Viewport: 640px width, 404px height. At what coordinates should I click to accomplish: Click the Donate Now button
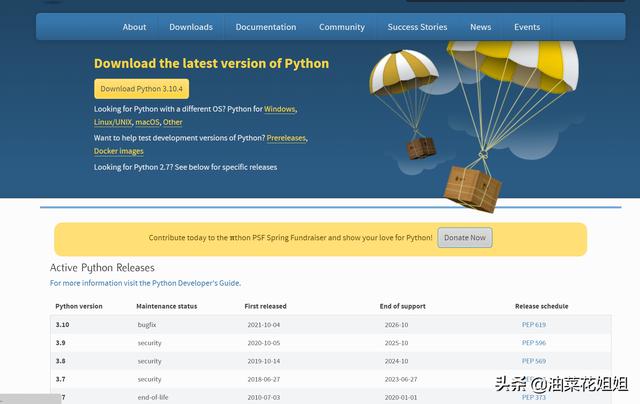pos(465,238)
